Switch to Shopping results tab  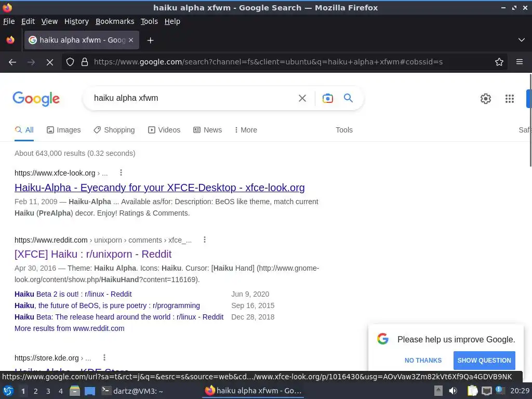pos(114,130)
